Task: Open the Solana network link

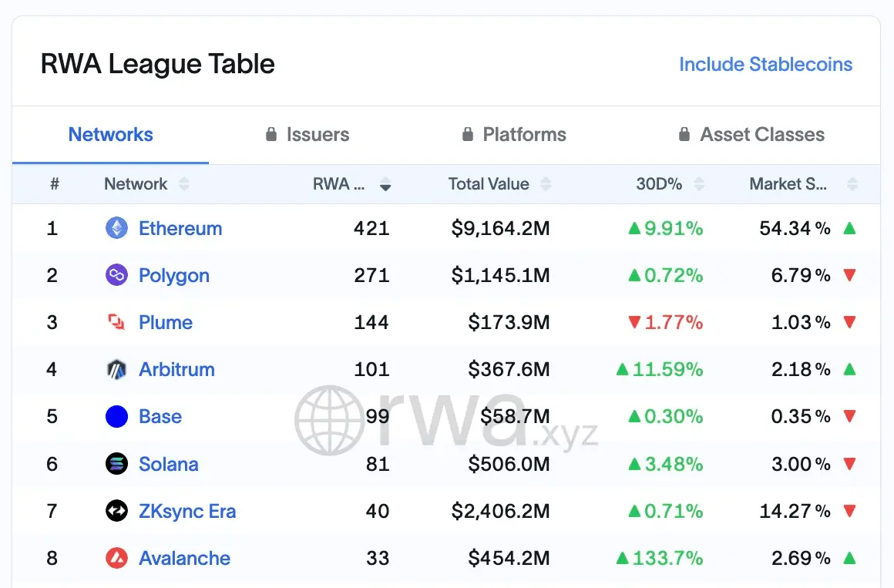Action: click(x=168, y=464)
